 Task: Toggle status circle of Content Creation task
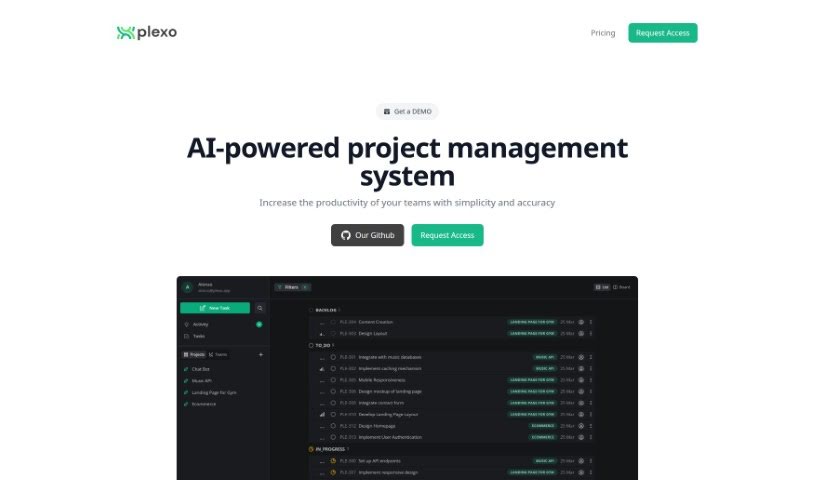click(x=333, y=322)
